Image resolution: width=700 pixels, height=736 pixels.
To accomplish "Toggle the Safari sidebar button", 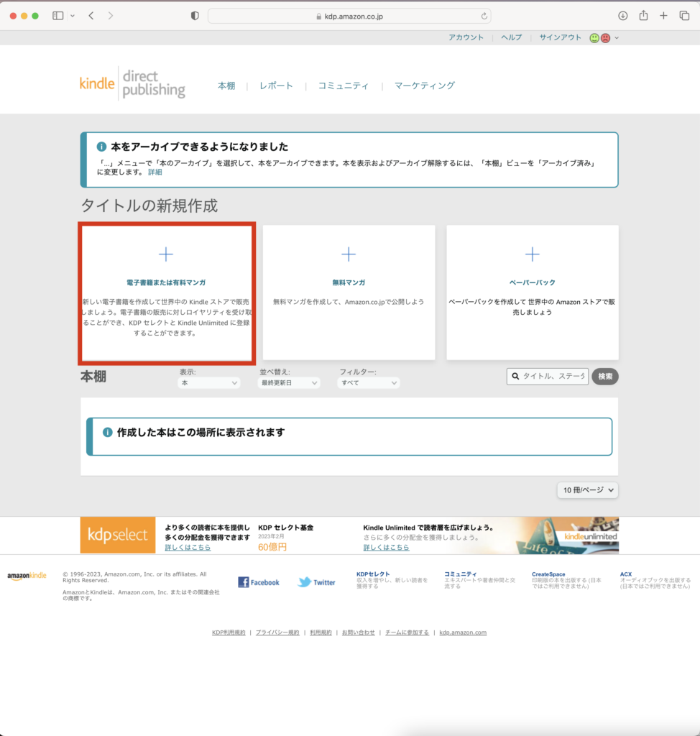I will [58, 16].
